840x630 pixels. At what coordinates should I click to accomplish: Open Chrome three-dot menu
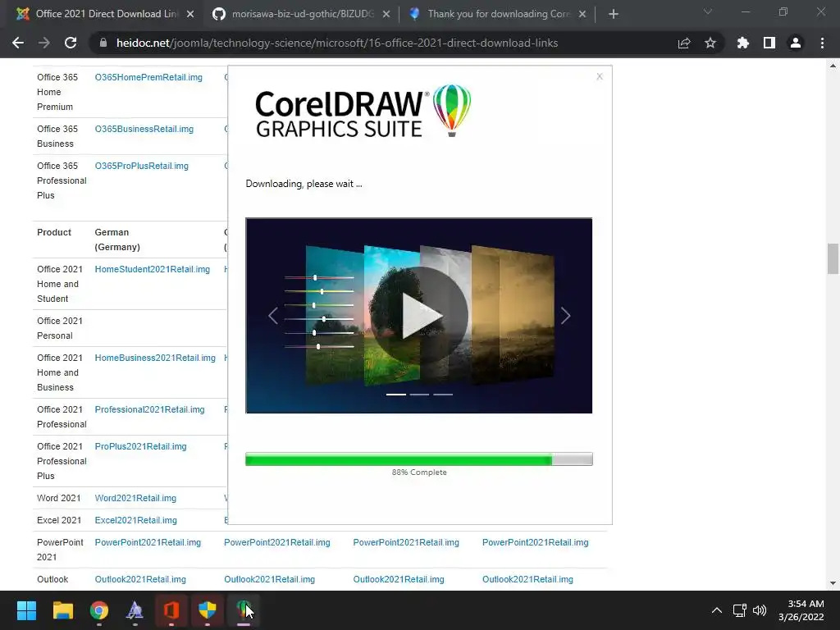(822, 43)
